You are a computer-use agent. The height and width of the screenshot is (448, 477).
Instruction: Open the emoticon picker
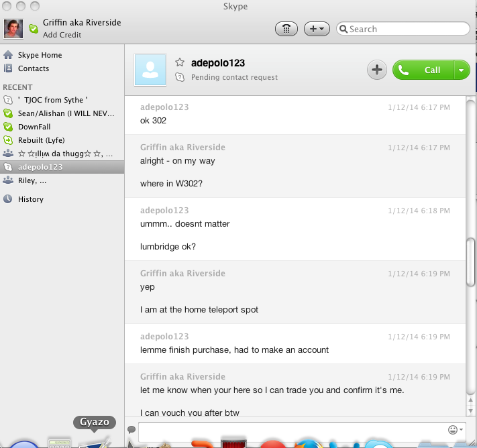[455, 430]
